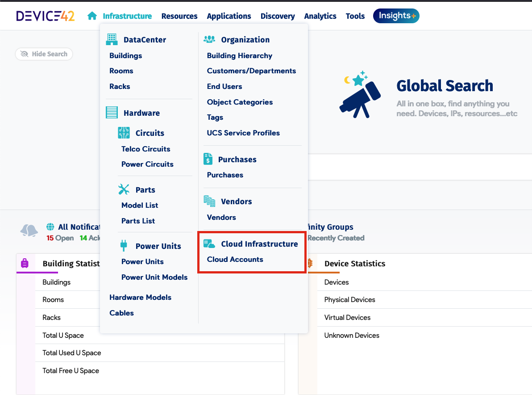Click Devices row in Device Statistics
Image resolution: width=532 pixels, height=395 pixels.
coord(424,282)
